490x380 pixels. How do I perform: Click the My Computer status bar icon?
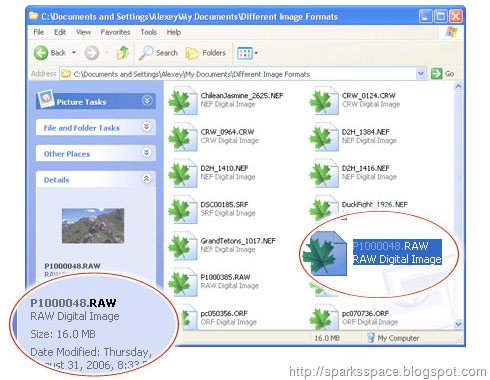371,338
